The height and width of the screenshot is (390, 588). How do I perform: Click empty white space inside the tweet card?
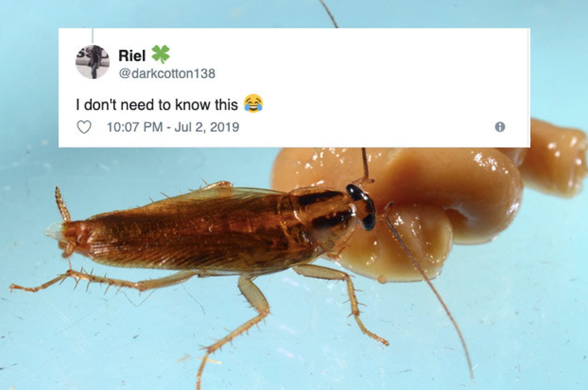(376, 85)
